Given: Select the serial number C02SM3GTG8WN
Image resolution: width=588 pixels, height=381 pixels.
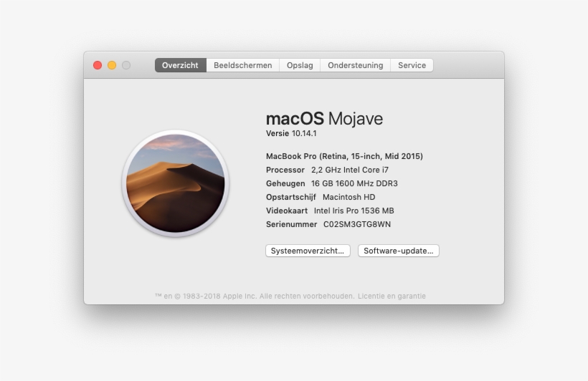Looking at the screenshot, I should click(x=357, y=224).
